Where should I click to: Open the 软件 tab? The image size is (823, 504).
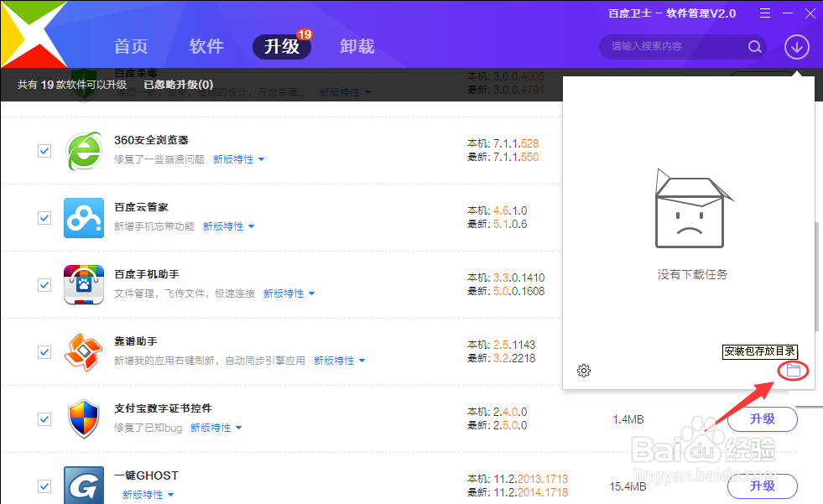[x=206, y=47]
